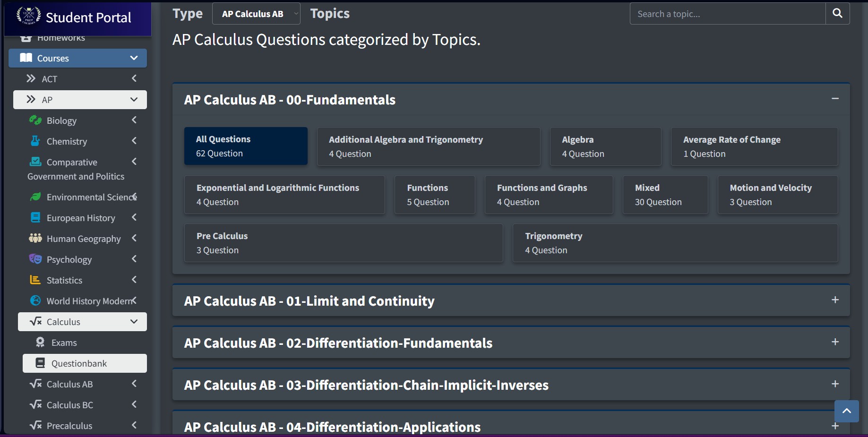868x437 pixels.
Task: Collapse the 00-Fundamentals section
Action: pyautogui.click(x=835, y=99)
